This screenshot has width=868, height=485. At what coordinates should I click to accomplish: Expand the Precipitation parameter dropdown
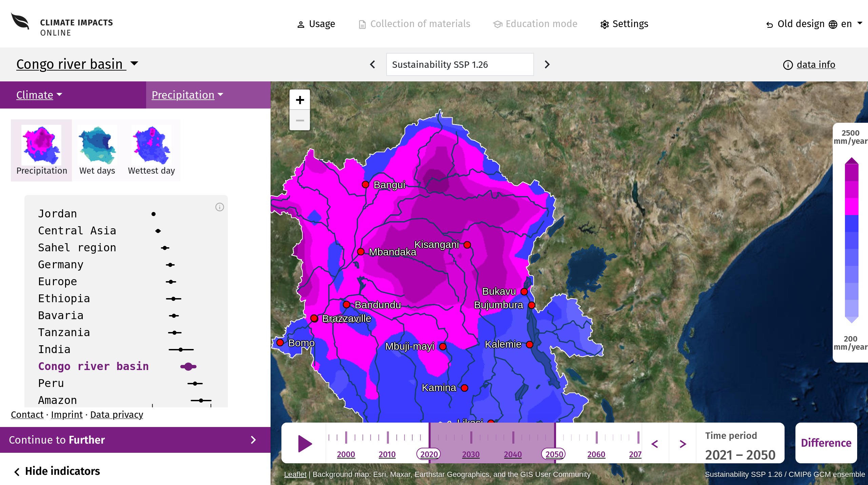(x=188, y=95)
